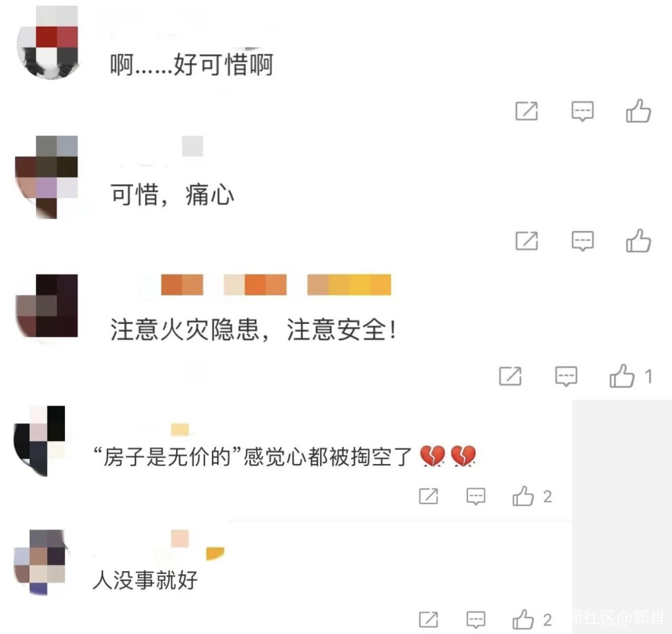The image size is (672, 634).
Task: Like the comment '可惜，痛心'
Action: tap(638, 241)
